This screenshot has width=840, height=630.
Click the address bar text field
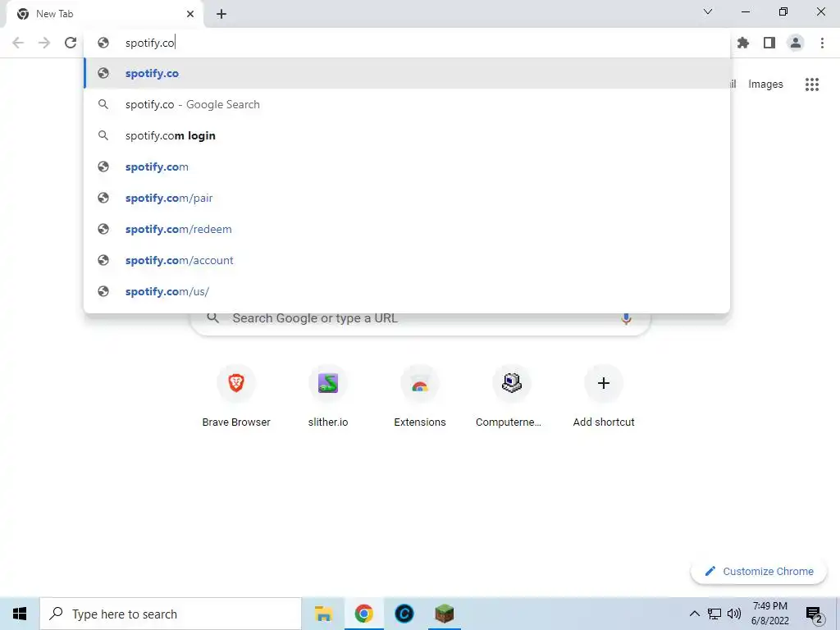click(407, 43)
